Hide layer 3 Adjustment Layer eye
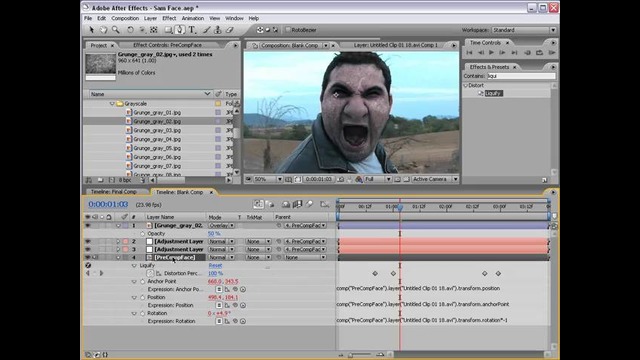 point(87,249)
